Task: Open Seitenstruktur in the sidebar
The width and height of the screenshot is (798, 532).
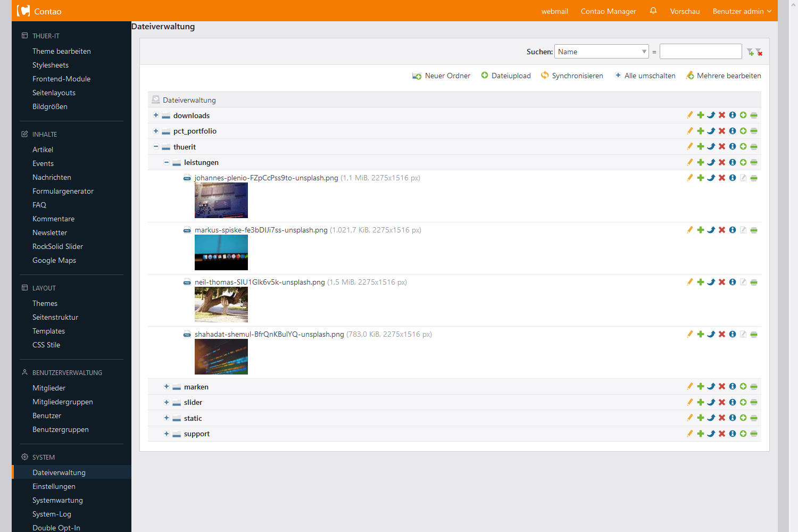Action: pyautogui.click(x=55, y=317)
